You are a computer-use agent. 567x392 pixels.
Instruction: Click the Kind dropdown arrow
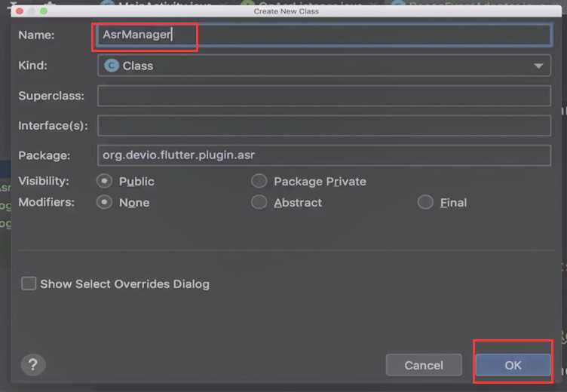click(538, 66)
